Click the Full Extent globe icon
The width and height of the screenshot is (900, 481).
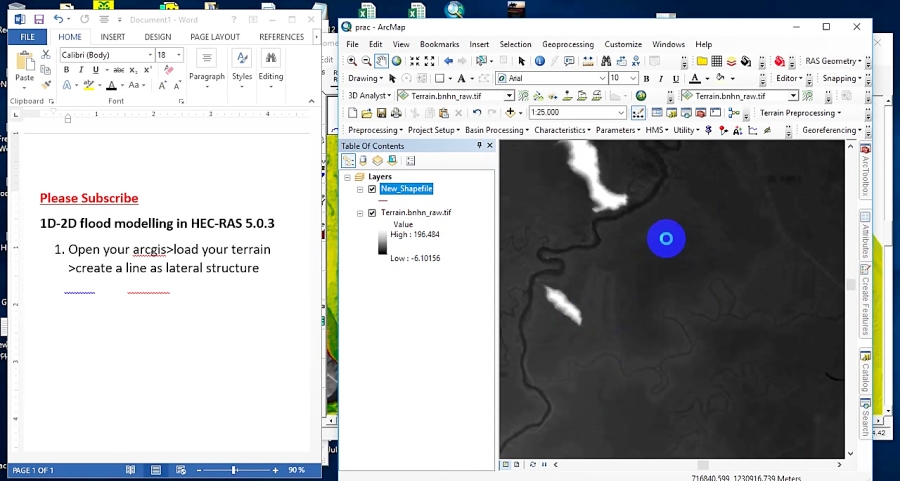pos(397,61)
